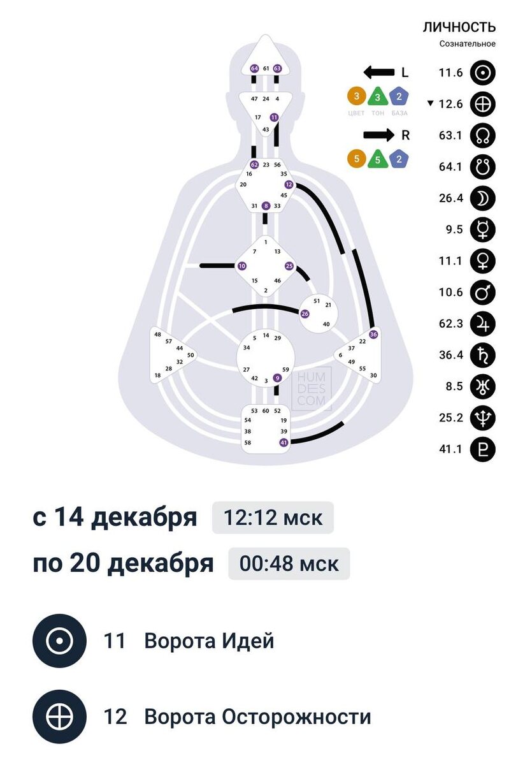Select the Mars icon beside 10.6
This screenshot has height=765, width=532.
pos(482,293)
